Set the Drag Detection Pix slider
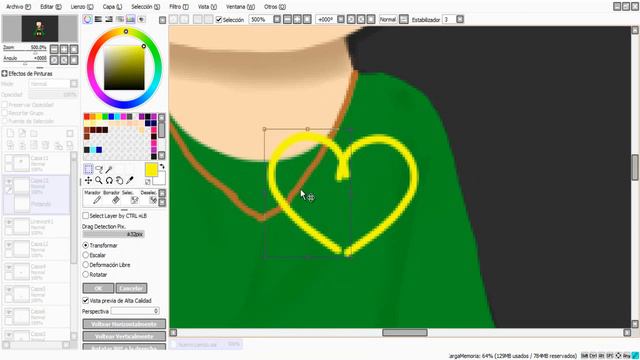This screenshot has height=360, width=640. [113, 234]
